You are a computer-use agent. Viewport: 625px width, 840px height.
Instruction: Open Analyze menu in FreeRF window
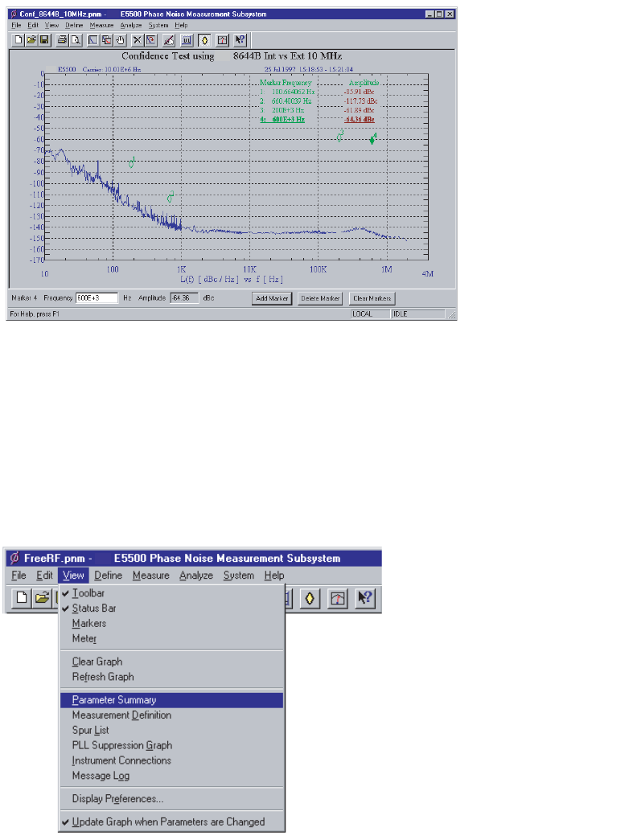(x=196, y=576)
